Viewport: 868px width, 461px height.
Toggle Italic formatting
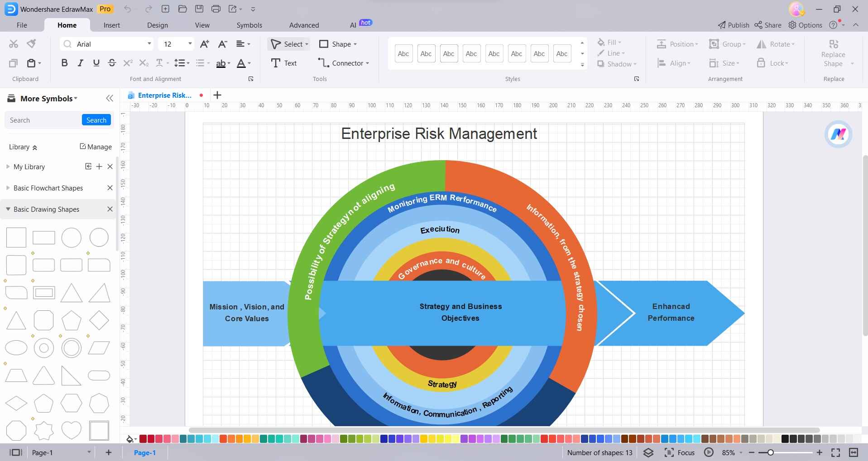click(80, 63)
